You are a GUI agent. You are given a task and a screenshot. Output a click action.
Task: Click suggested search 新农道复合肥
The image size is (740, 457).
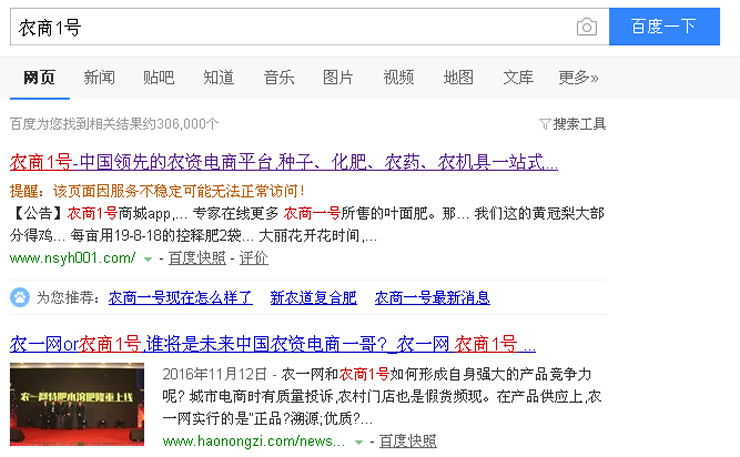pyautogui.click(x=313, y=297)
